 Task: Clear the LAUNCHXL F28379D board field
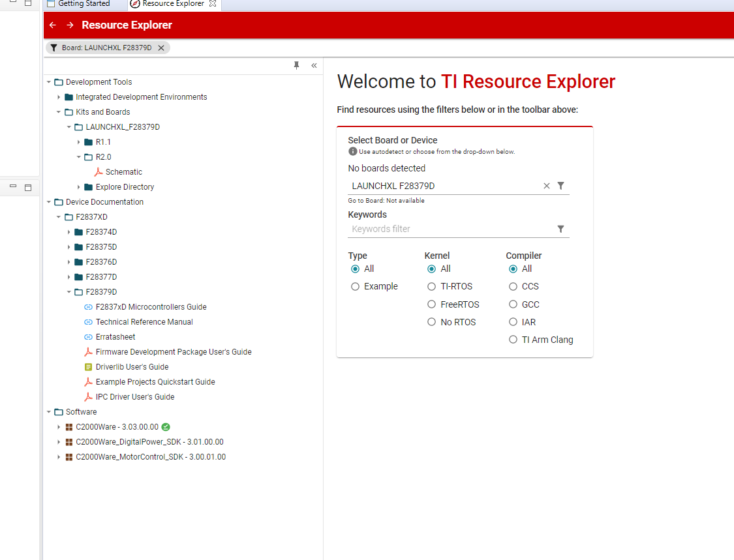click(x=546, y=186)
